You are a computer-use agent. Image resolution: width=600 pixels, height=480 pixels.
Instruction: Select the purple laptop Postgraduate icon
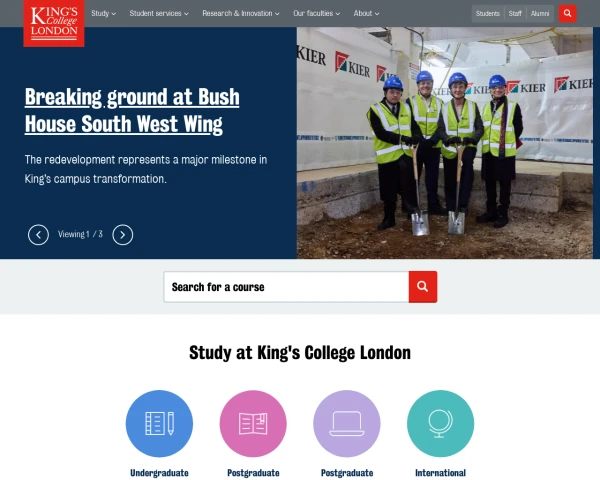pos(347,423)
